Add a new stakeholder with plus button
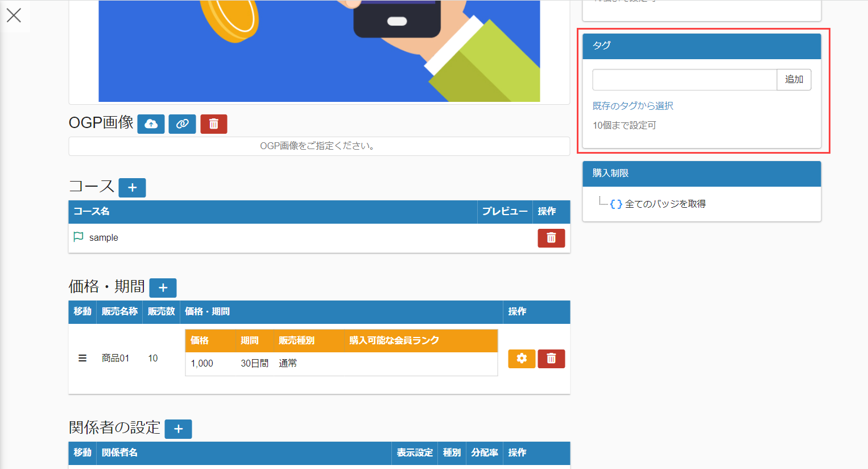868x469 pixels. pyautogui.click(x=178, y=429)
